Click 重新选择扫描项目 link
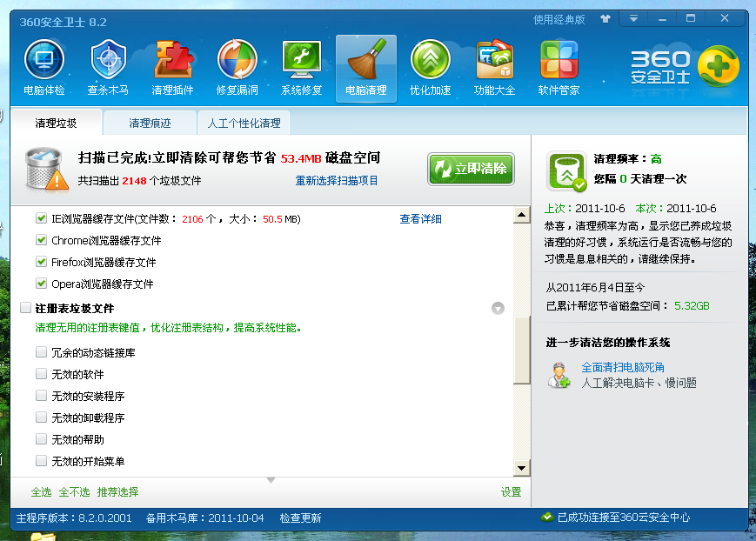This screenshot has height=541, width=756. point(337,181)
